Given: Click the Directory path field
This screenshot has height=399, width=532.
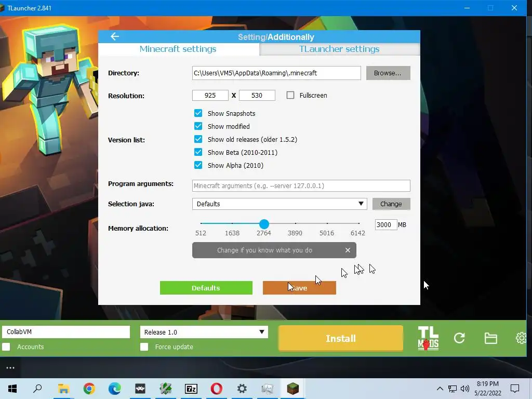Looking at the screenshot, I should (276, 73).
